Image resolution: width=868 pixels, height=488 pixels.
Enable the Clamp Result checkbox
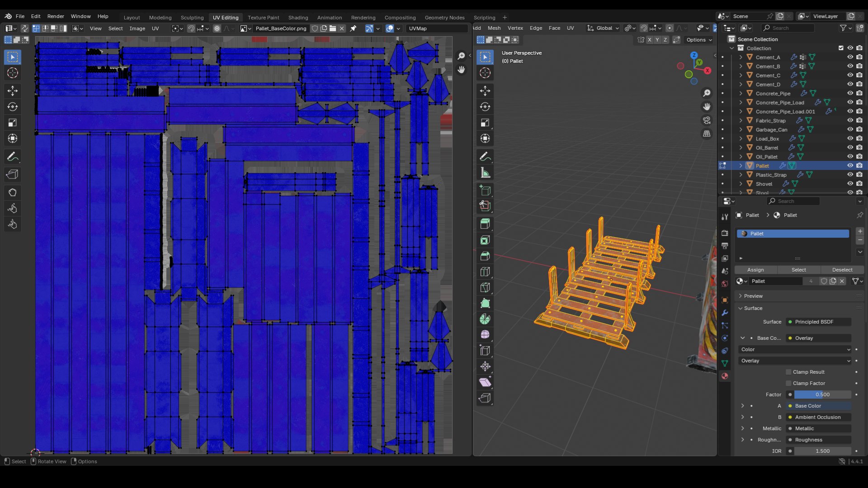point(788,372)
